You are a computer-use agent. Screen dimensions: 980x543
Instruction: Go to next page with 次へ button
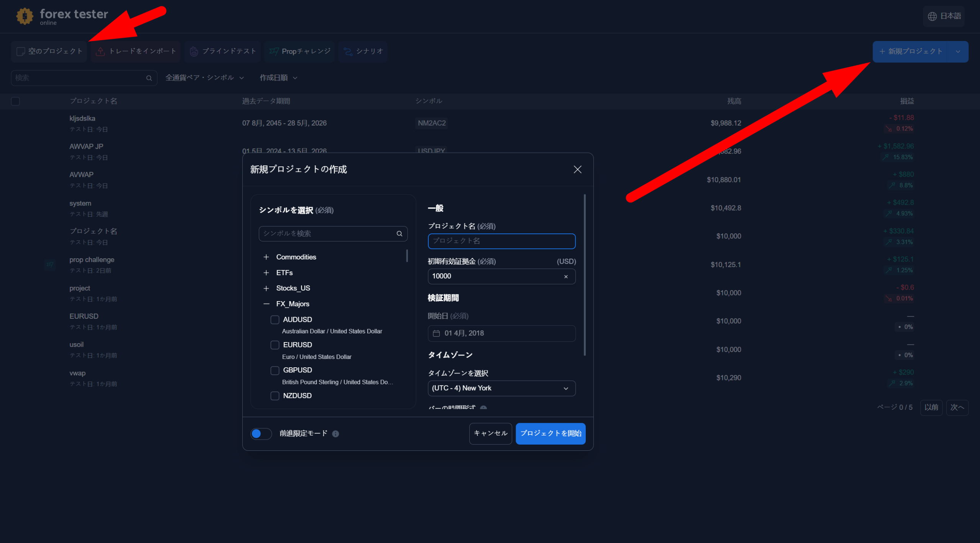(x=957, y=408)
